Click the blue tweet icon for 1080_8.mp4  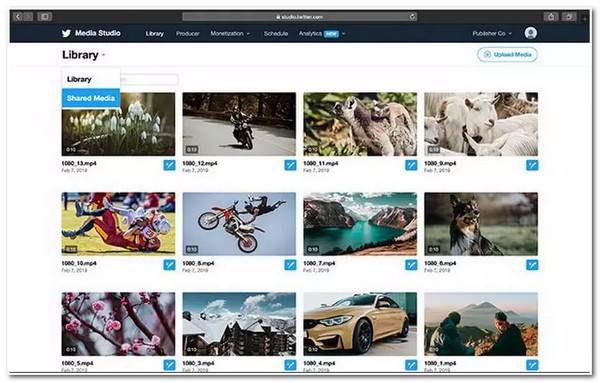[290, 265]
